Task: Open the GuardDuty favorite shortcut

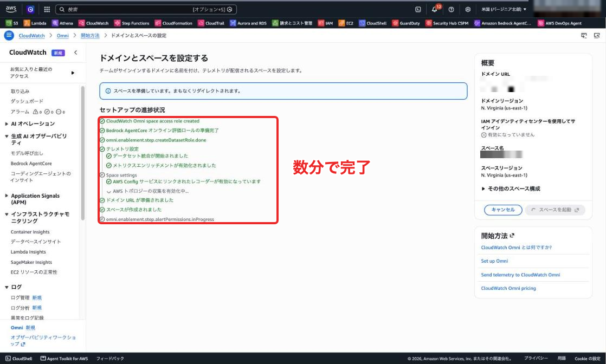Action: [x=406, y=23]
